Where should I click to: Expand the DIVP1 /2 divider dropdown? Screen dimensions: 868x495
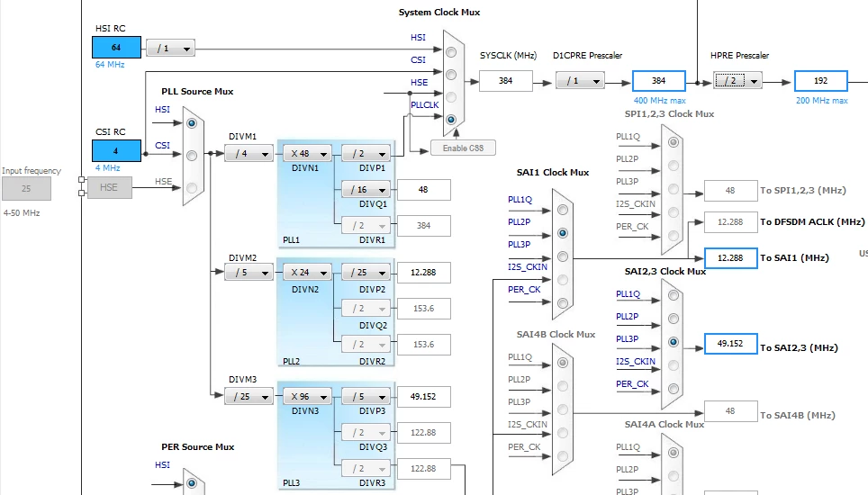(366, 154)
